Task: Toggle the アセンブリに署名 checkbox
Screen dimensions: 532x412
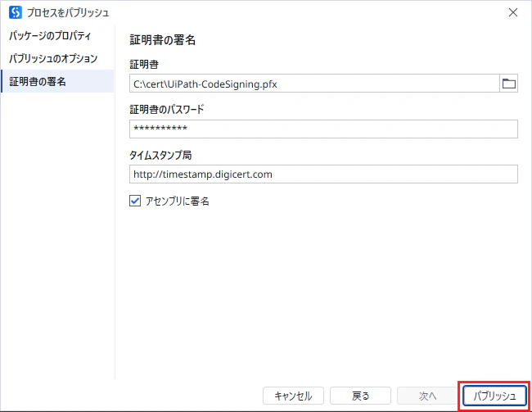Action: click(x=135, y=201)
